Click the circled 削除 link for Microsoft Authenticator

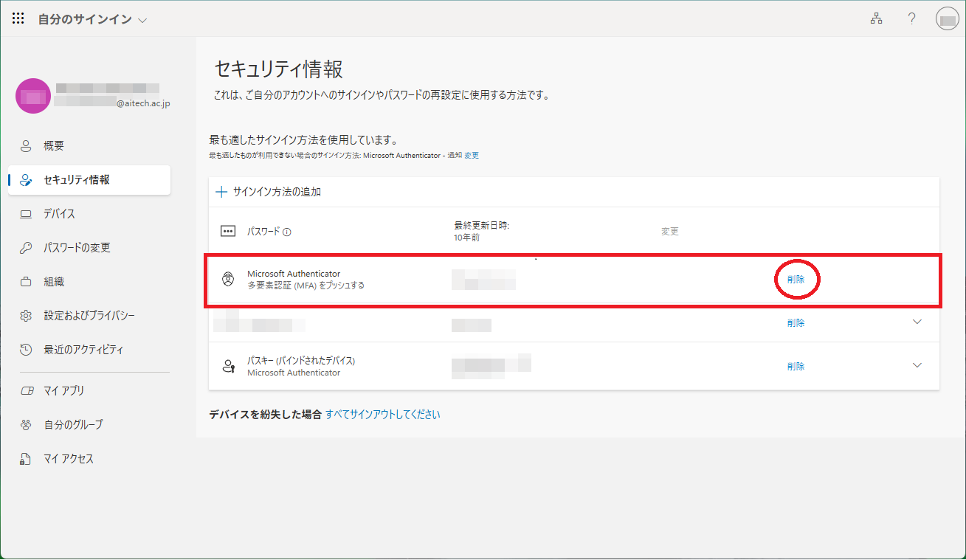(796, 280)
